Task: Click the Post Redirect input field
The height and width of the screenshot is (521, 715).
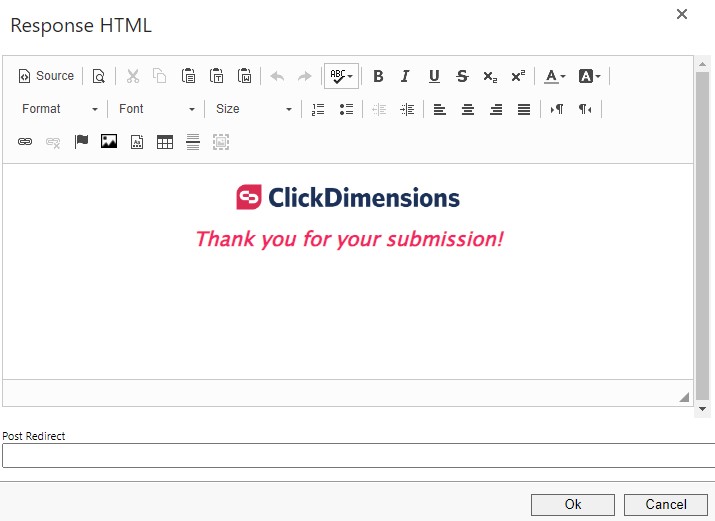Action: pos(358,455)
